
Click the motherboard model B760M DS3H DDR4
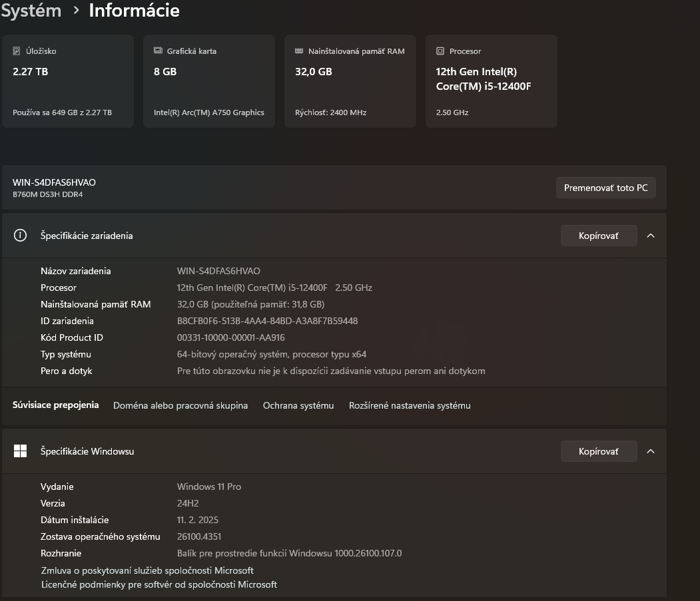pyautogui.click(x=48, y=194)
